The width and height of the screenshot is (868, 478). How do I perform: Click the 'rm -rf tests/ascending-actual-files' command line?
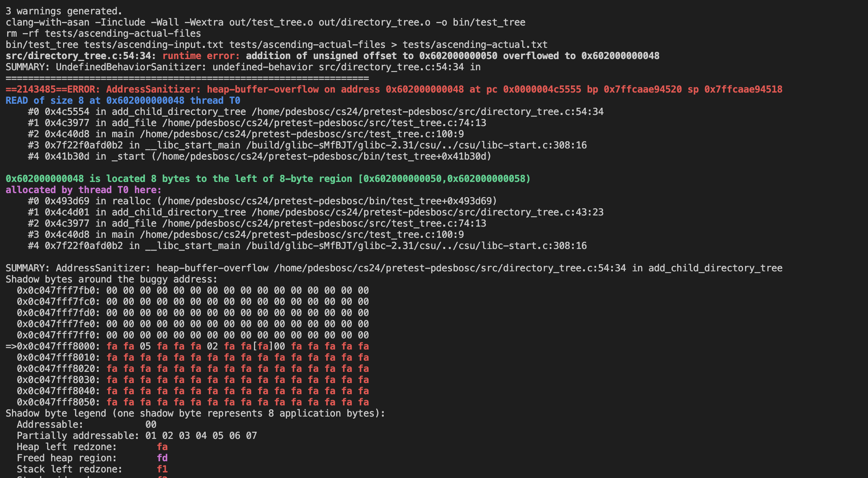tap(103, 34)
